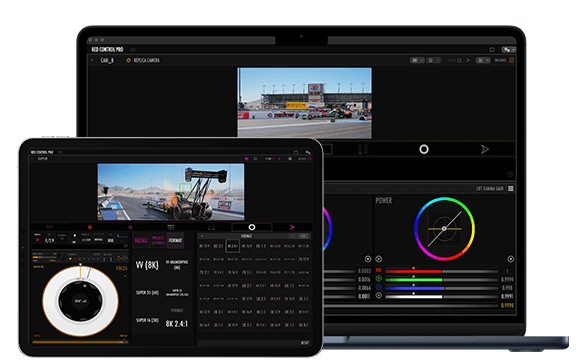
Task: Click RESET at the bottom of the format panel
Action: point(305,343)
